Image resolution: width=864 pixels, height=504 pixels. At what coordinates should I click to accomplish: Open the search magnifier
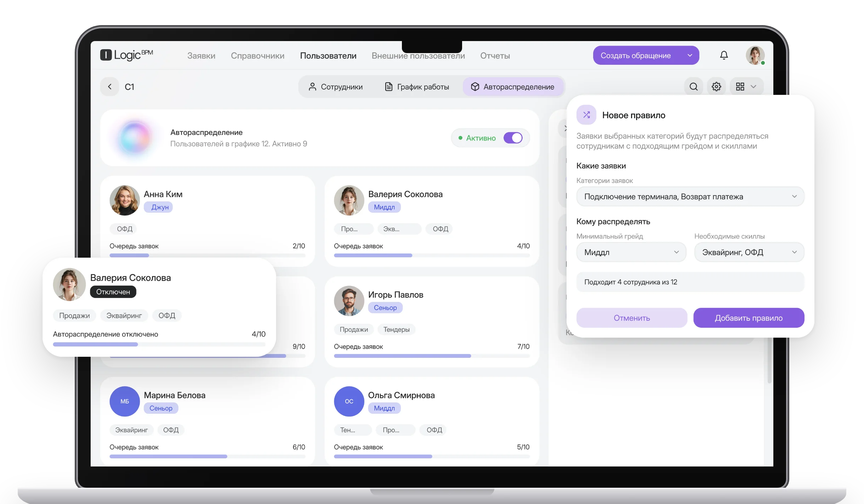pyautogui.click(x=693, y=87)
